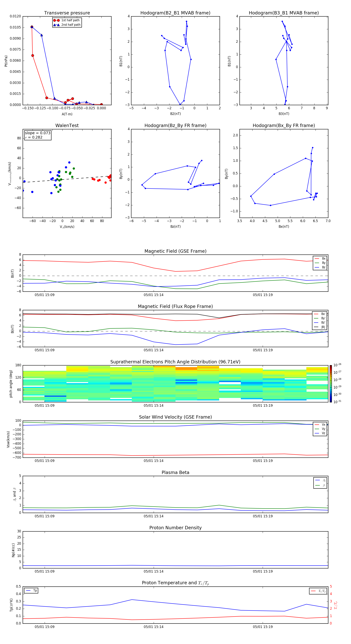Select Bx in the GSE magnetic field legend

[320, 259]
